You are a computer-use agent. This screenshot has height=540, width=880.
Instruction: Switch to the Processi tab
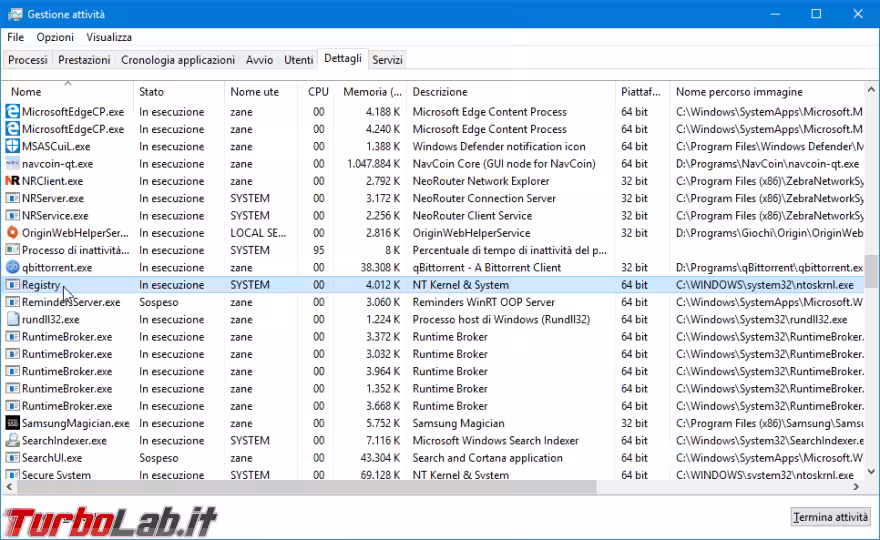click(x=28, y=60)
